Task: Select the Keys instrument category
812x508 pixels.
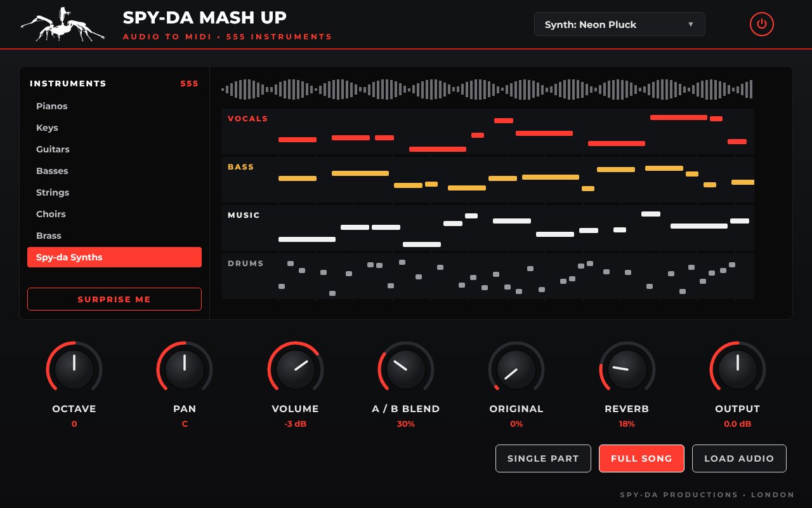Action: (114, 128)
